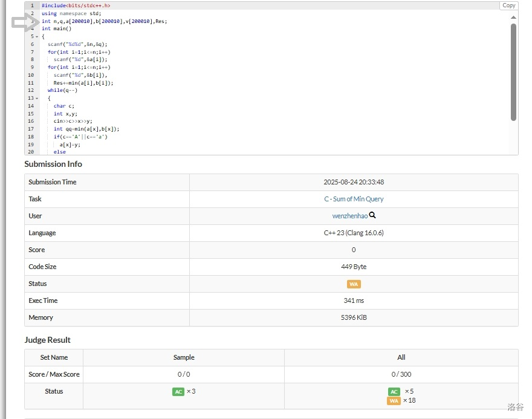Image resolution: width=532 pixels, height=419 pixels.
Task: Collapse the code block at line 5
Action: pyautogui.click(x=37, y=37)
